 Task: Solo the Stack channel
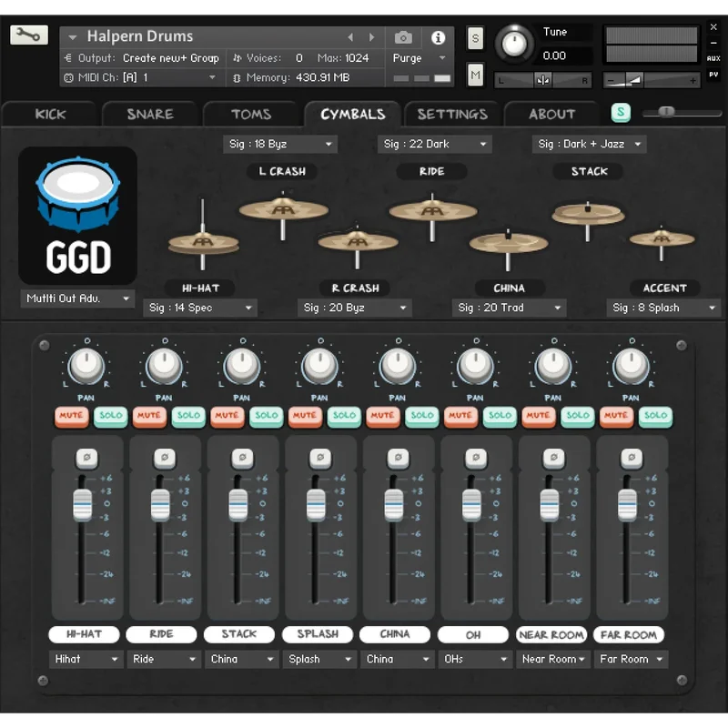(267, 416)
